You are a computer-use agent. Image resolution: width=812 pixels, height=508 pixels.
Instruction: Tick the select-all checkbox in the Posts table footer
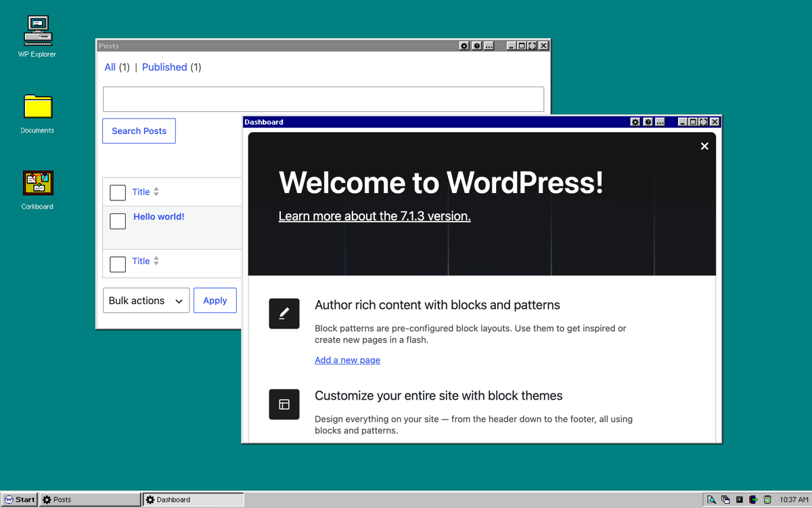[x=118, y=264]
